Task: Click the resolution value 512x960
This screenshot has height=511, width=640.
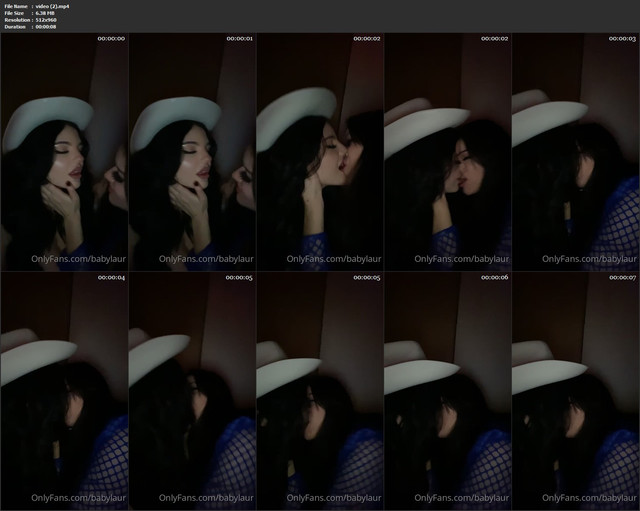Action: (46, 20)
